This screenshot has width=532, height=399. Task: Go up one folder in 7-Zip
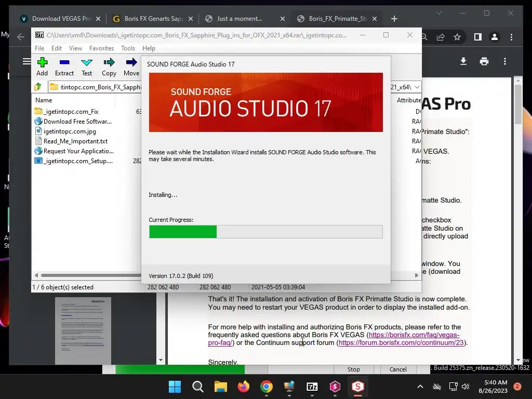[38, 87]
